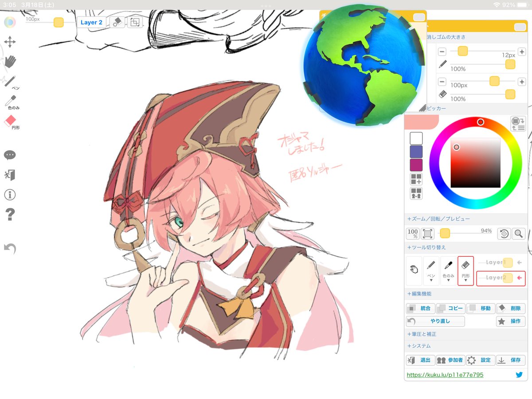
Task: Click inside the saturation-brightness color square
Action: (475, 163)
